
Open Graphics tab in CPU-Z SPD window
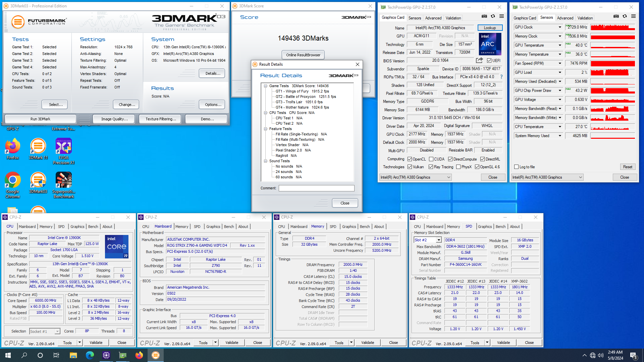point(485,227)
